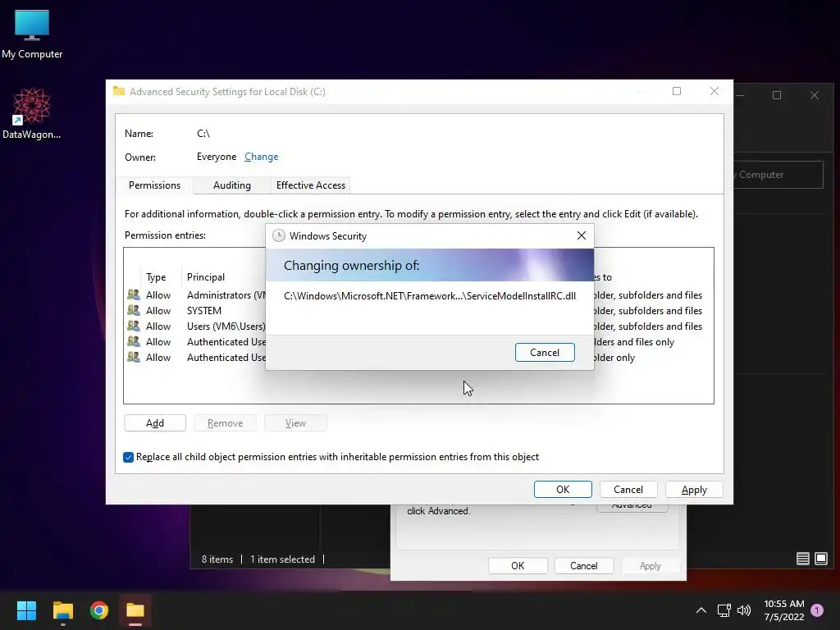This screenshot has width=840, height=630.
Task: Click Change owner link
Action: [262, 157]
